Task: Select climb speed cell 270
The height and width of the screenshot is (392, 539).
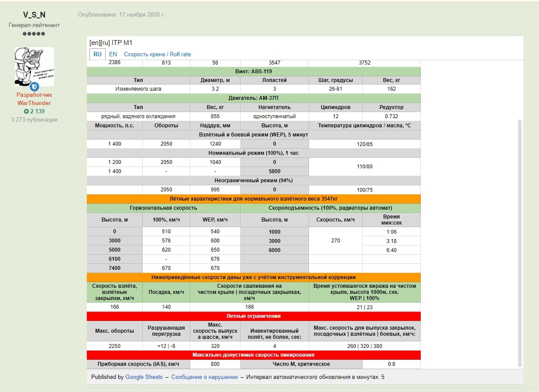Action: pos(336,241)
